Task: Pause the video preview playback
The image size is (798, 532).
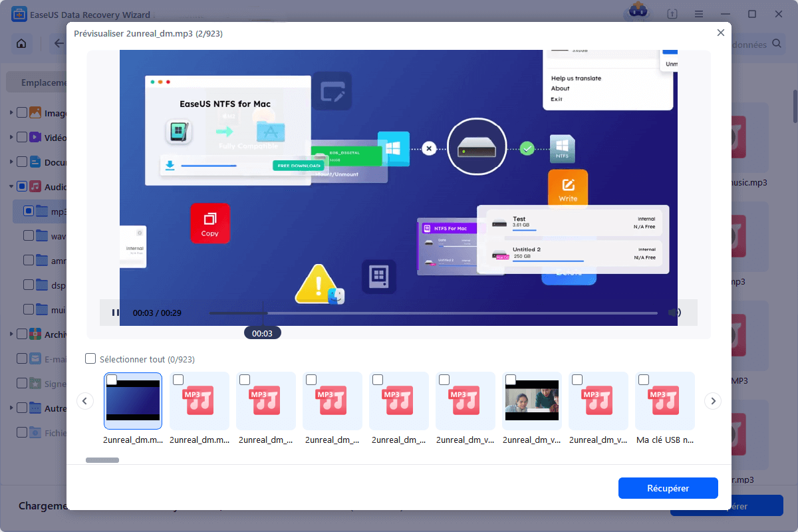Action: click(115, 313)
